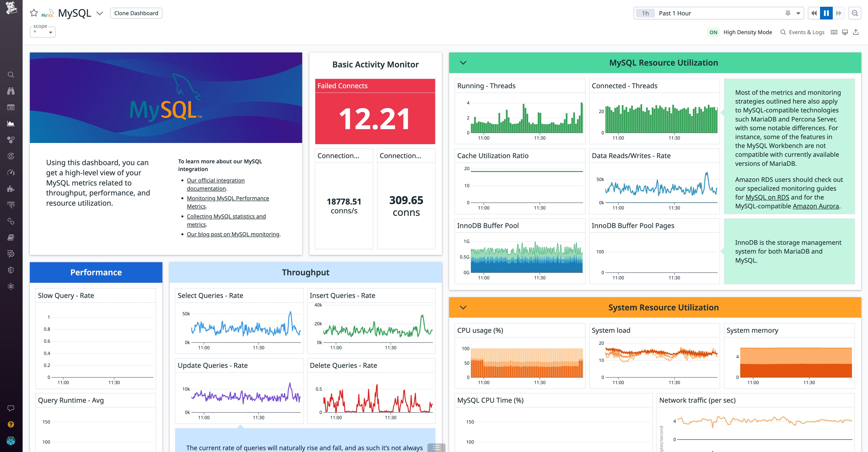Star the MySQL dashboard as favorite
Viewport: 868px width, 452px height.
(34, 13)
